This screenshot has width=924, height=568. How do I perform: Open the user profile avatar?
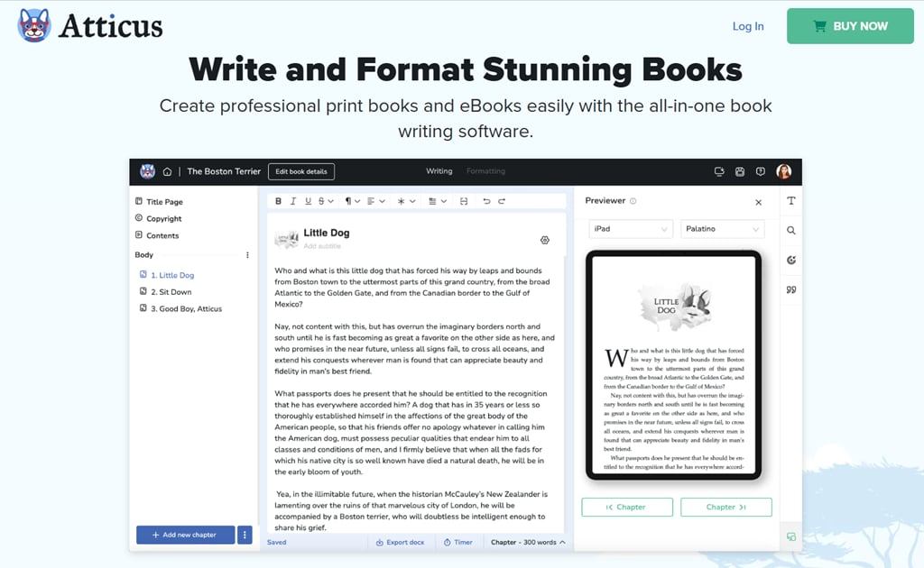784,171
